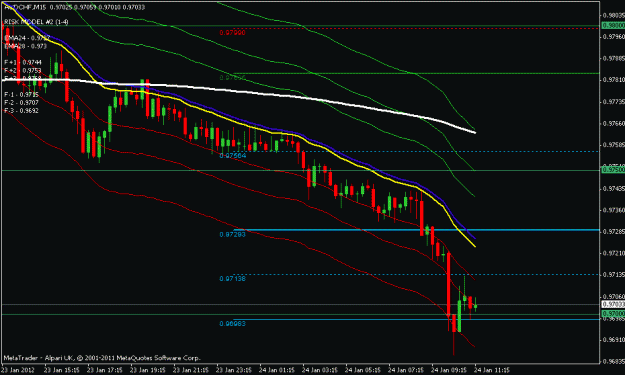Select the 0.97138 level label
Screen dimensions: 625x375
coord(232,279)
